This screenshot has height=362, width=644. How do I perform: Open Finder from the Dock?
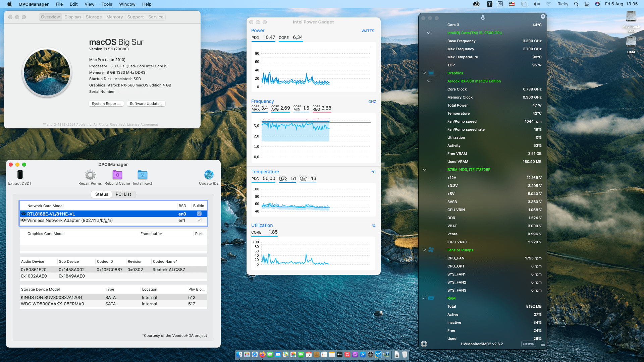click(x=239, y=355)
